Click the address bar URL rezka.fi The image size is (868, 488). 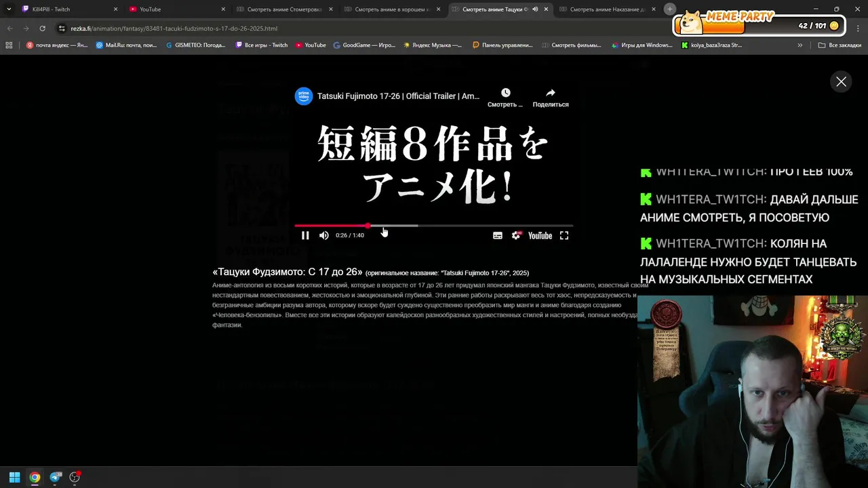tap(174, 28)
